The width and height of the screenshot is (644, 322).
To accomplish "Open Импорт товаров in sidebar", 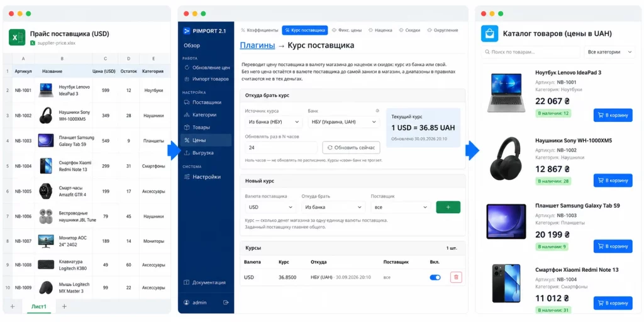I will pyautogui.click(x=206, y=79).
